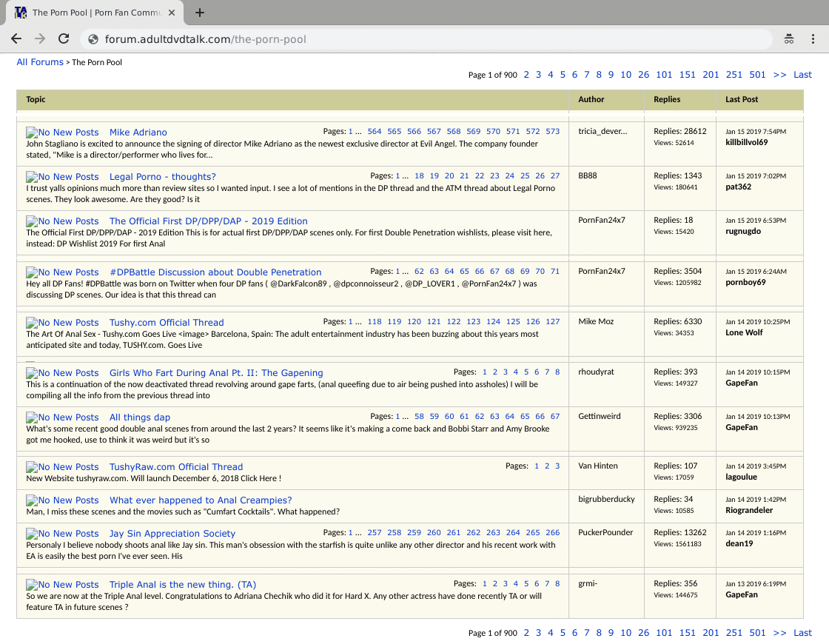This screenshot has height=644, width=829.
Task: Click No New Posts icon for Mike Adriano
Action: (x=62, y=133)
